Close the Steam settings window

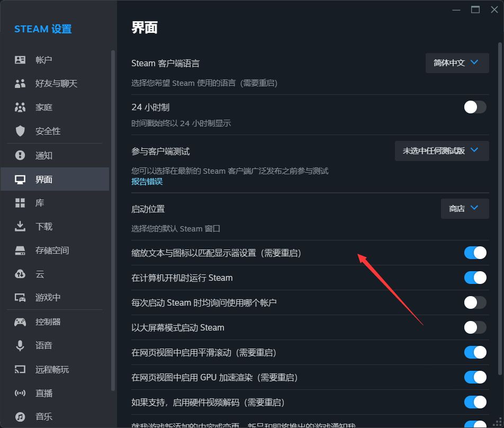coord(494,10)
